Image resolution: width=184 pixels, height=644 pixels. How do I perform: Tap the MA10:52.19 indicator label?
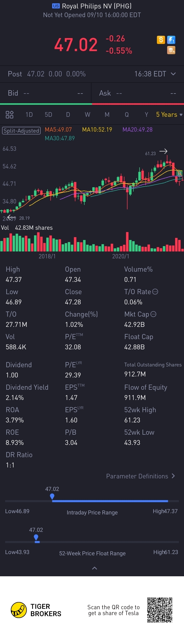pos(97,130)
